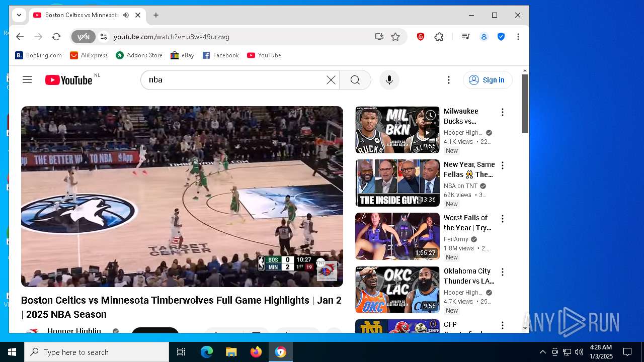Open browser main three-dot menu
Screen dimensions: 644x362
tap(518, 37)
